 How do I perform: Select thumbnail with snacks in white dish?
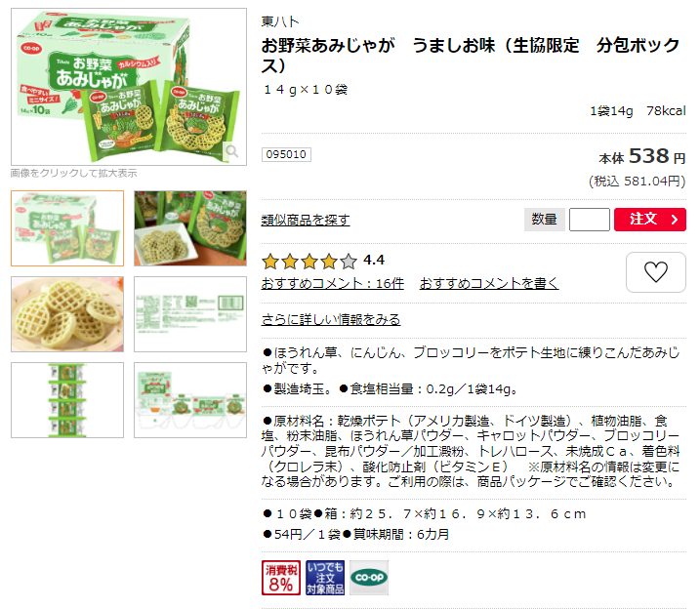point(190,228)
